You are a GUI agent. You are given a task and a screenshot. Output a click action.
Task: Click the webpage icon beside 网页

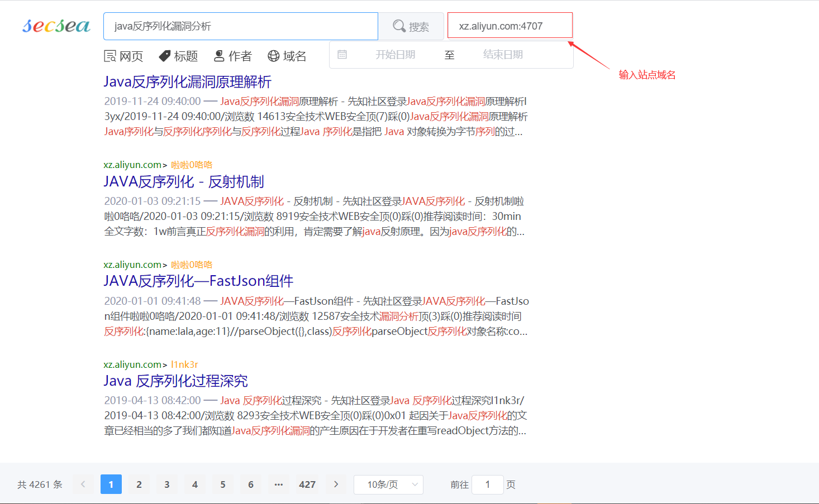click(110, 56)
